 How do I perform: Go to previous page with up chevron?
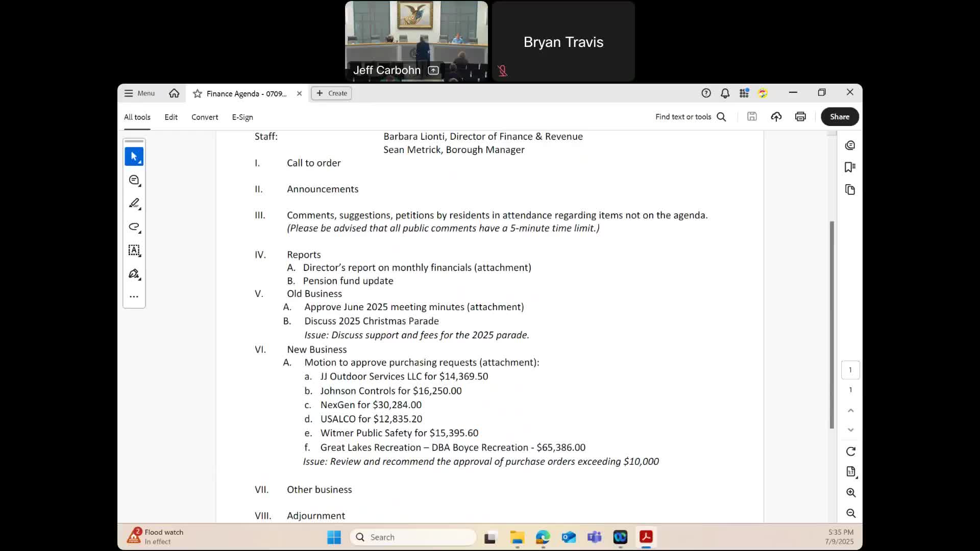tap(850, 410)
